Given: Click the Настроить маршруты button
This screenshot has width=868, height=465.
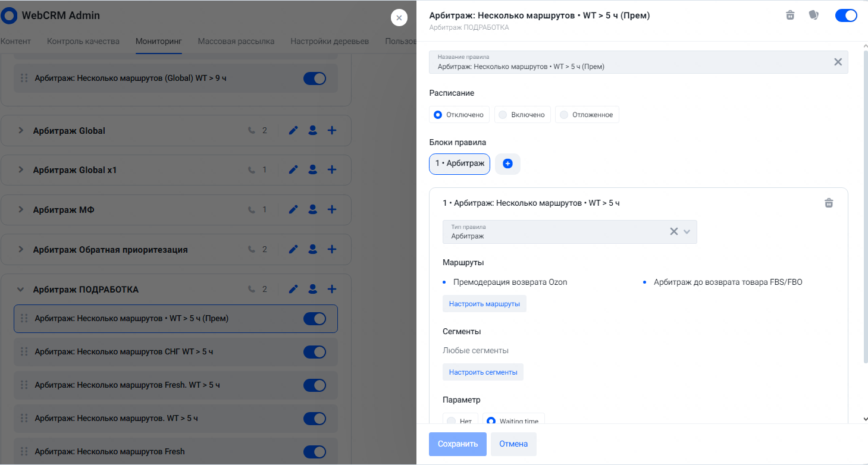Looking at the screenshot, I should pos(484,304).
